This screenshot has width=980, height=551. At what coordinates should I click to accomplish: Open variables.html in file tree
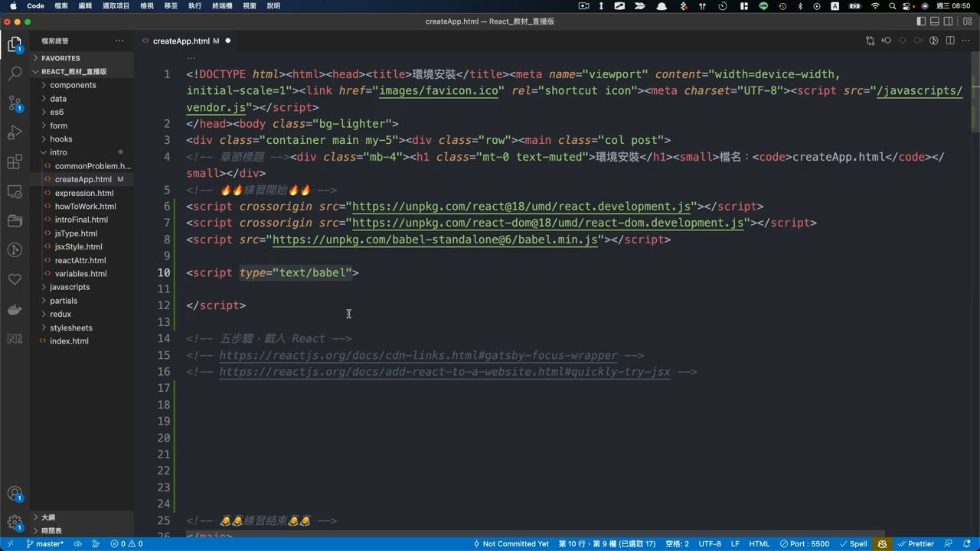80,274
